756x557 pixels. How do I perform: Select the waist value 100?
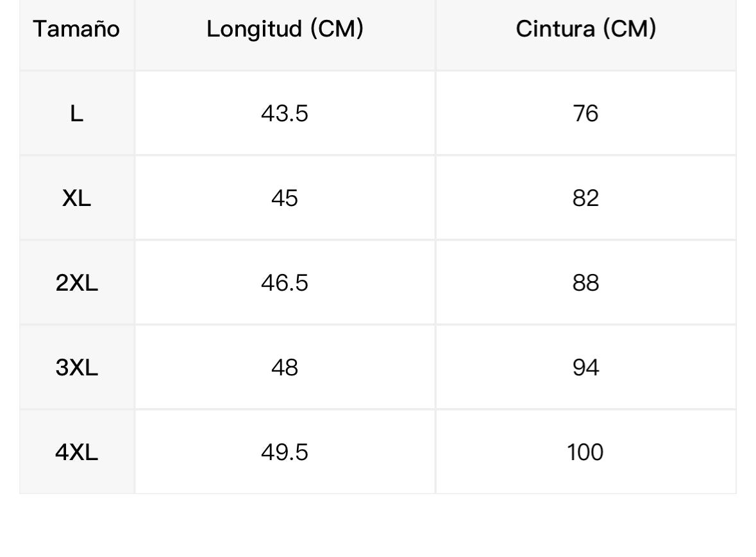point(585,452)
